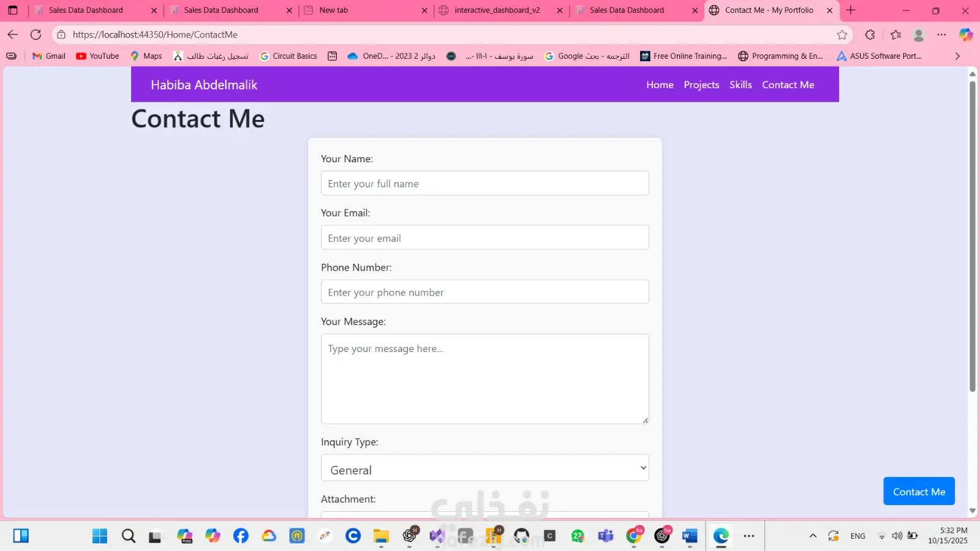Screen dimensions: 980x551
Task: Open Microsoft Teams from the taskbar
Action: click(606, 536)
